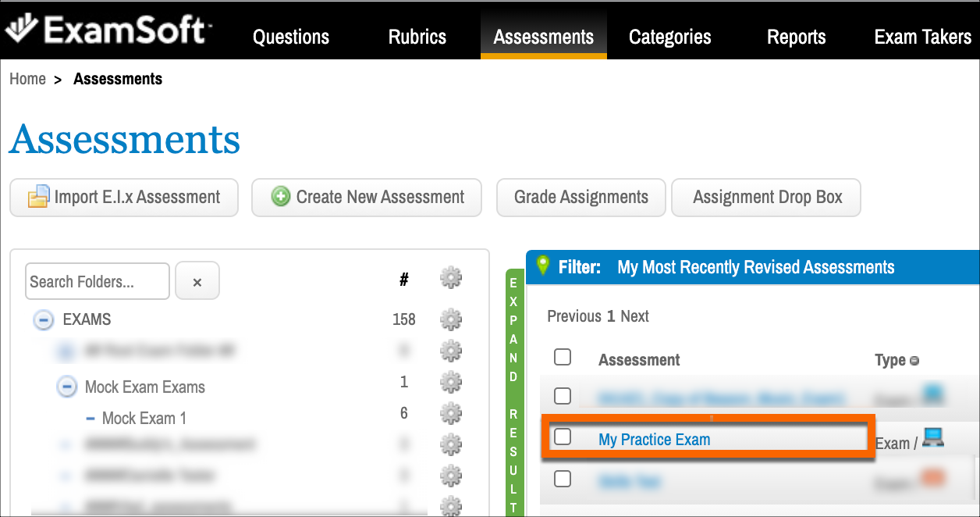Check the box below My Practice Exam
The width and height of the screenshot is (980, 517).
coord(563,479)
